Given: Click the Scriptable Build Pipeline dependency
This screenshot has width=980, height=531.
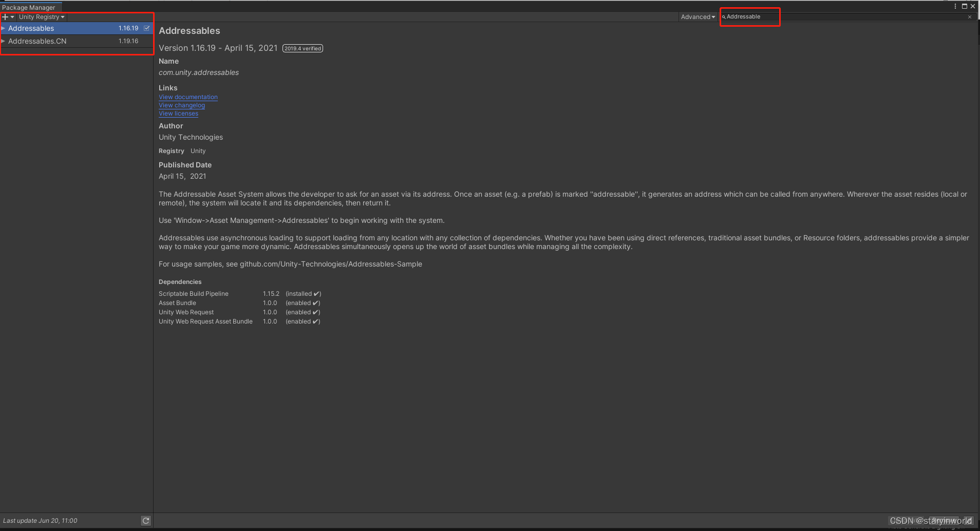Looking at the screenshot, I should pos(194,294).
